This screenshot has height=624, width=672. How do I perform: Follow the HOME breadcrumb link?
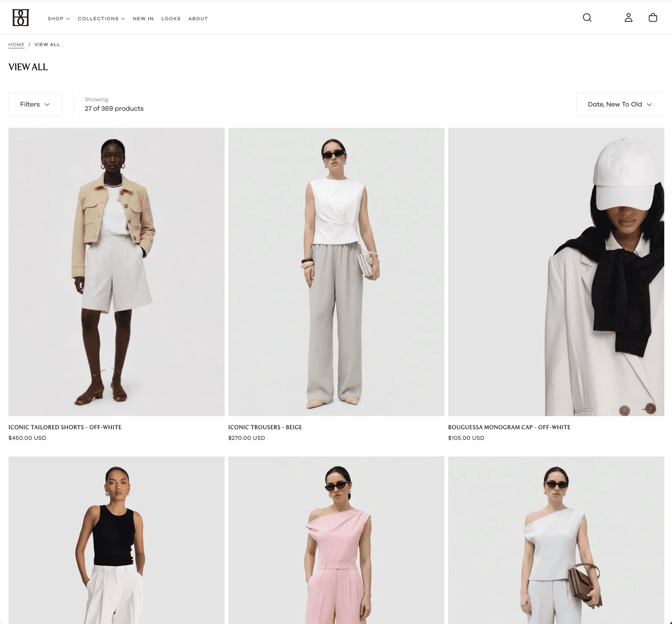tap(16, 44)
